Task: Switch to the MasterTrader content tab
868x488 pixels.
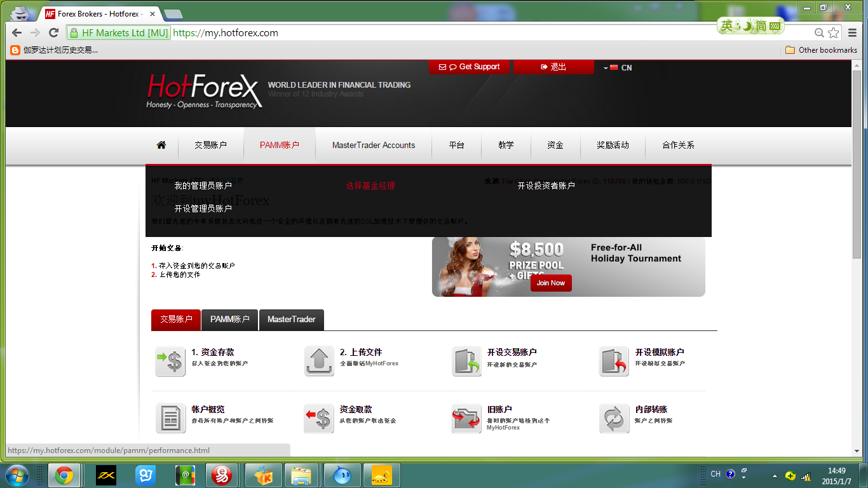Action: (x=292, y=320)
